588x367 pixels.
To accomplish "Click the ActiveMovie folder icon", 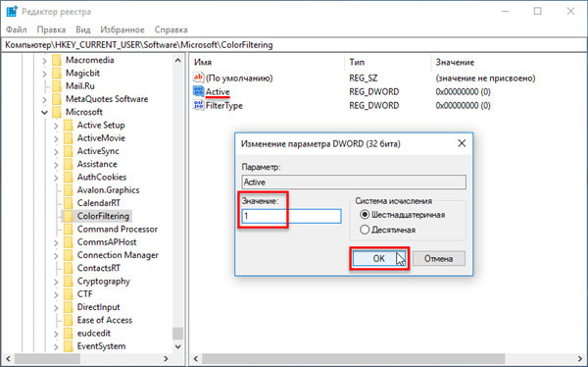I will pyautogui.click(x=69, y=138).
